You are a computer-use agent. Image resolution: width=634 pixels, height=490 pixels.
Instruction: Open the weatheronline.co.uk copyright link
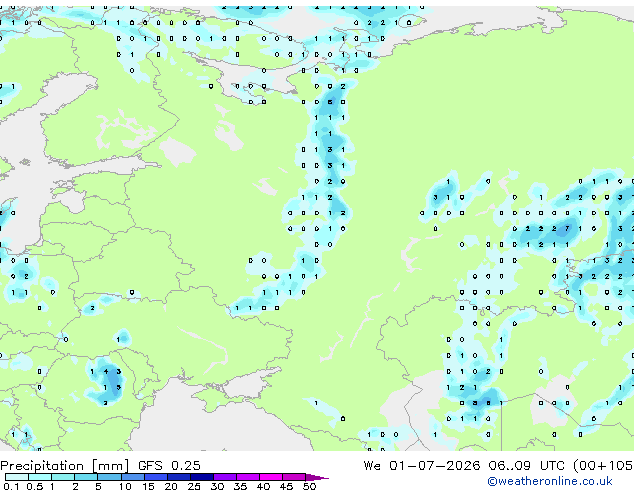point(550,481)
